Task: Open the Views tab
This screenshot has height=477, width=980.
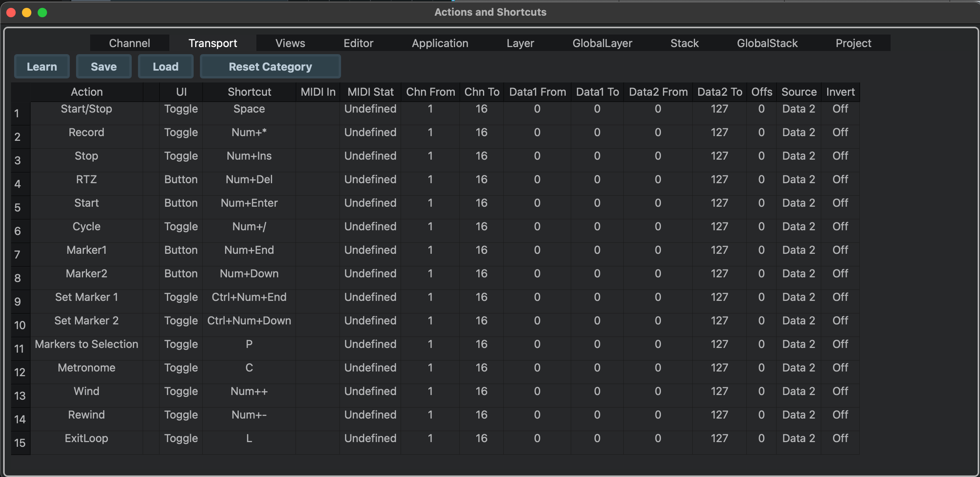Action: (x=290, y=43)
